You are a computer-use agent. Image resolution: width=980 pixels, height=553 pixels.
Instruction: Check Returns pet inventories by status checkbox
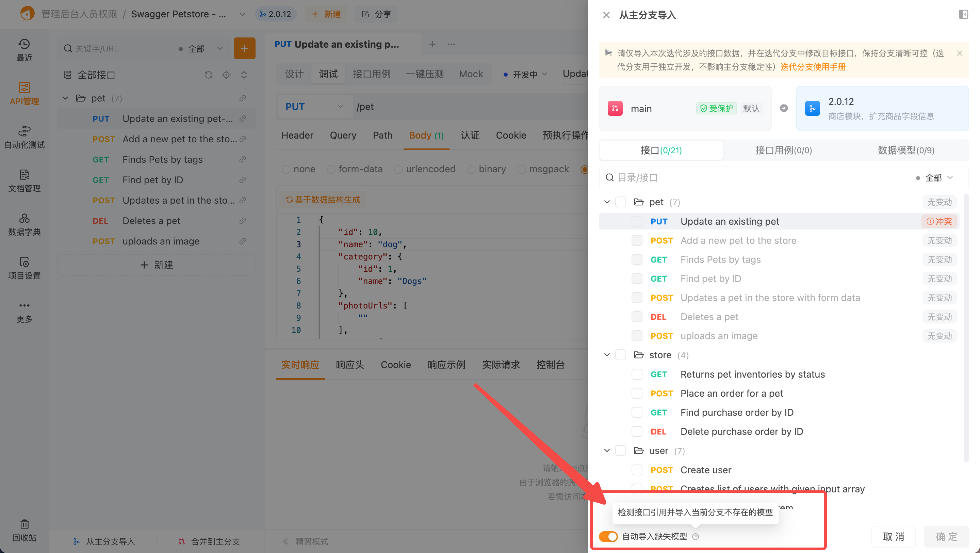pyautogui.click(x=637, y=375)
